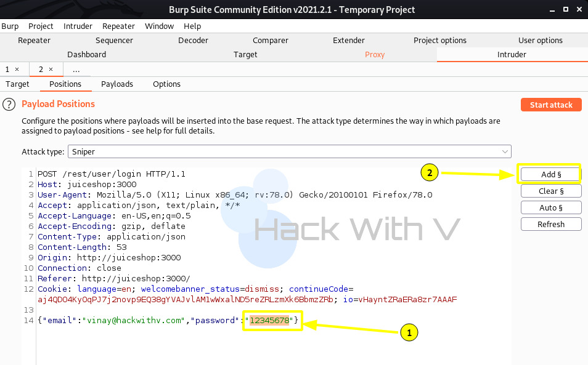Click the Accept-Encoding header line

click(112, 227)
